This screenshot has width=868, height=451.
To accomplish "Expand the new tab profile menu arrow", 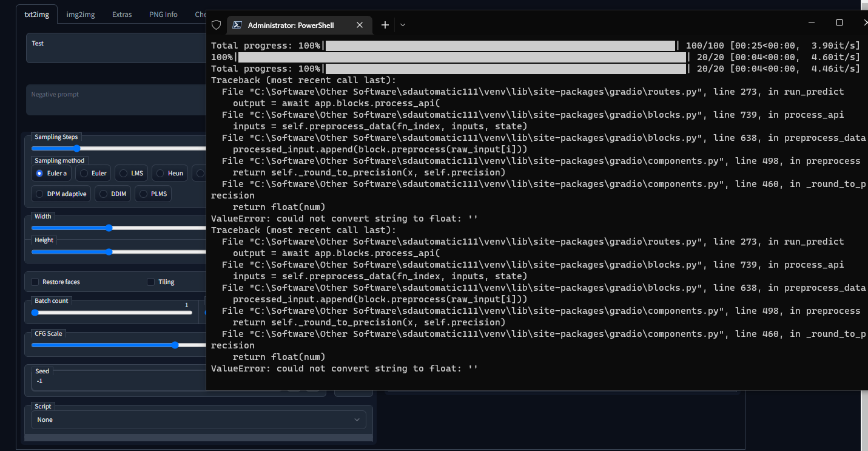I will pyautogui.click(x=402, y=25).
